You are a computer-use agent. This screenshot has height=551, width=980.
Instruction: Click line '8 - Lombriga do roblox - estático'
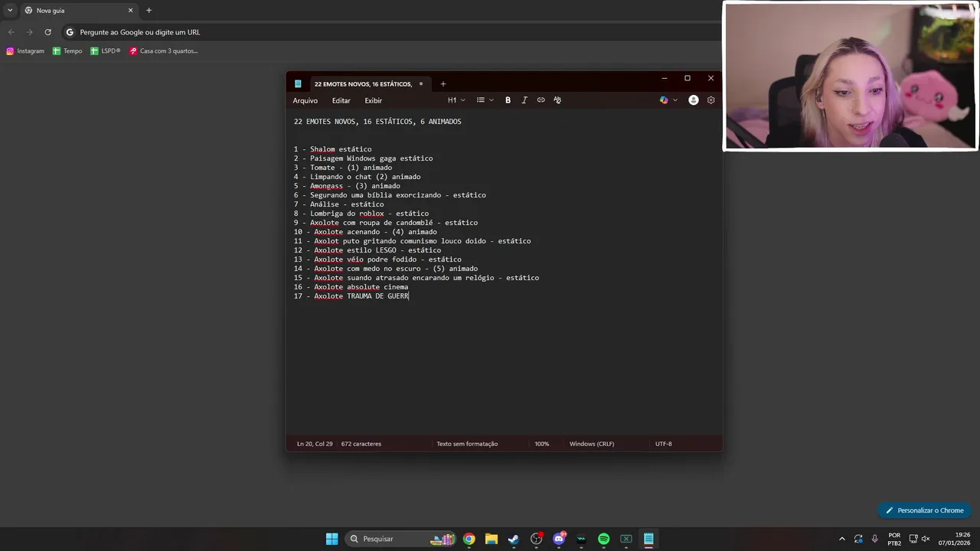(x=361, y=214)
